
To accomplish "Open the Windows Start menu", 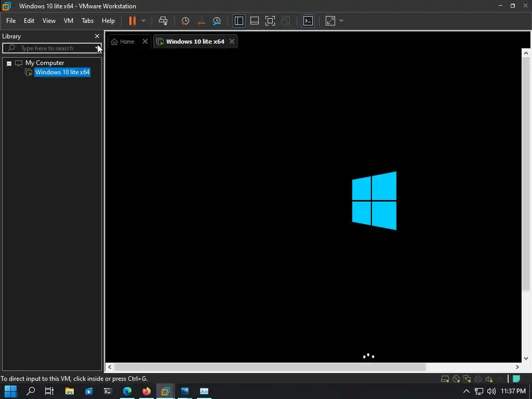I will click(10, 391).
